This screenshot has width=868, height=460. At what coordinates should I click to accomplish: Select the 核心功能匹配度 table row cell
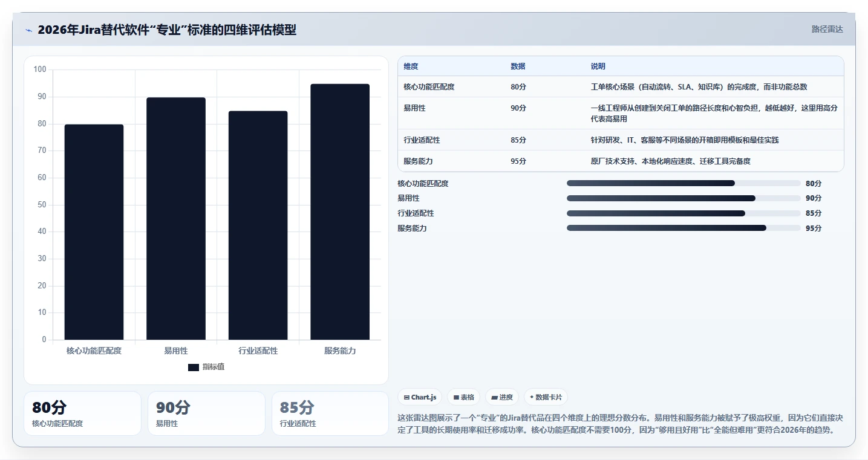(x=451, y=87)
